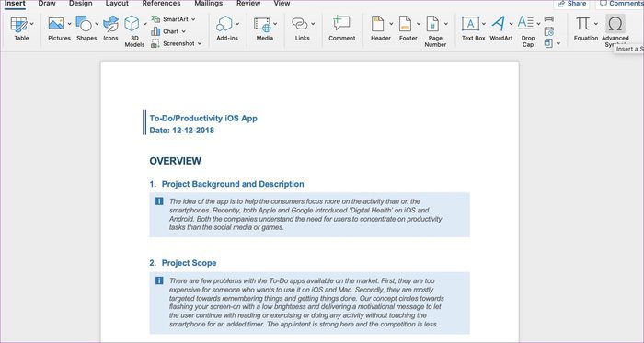Switch to the Layout tab
The width and height of the screenshot is (644, 343).
point(117,4)
